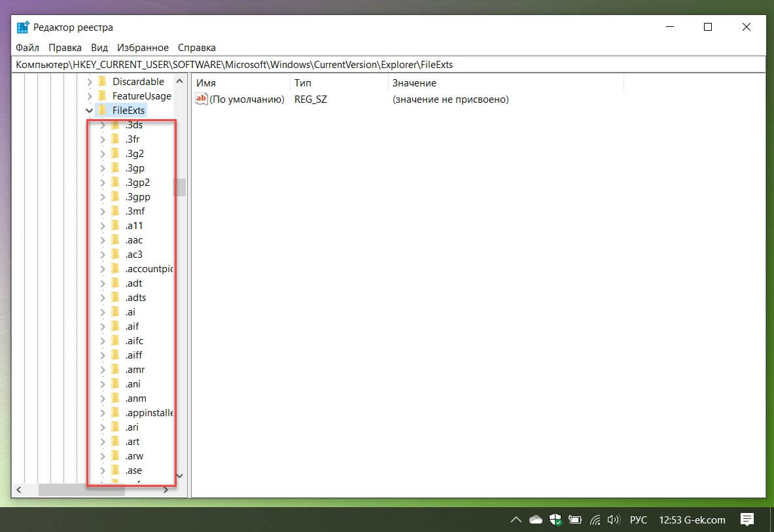Viewport: 774px width, 532px height.
Task: Open the Вид menu
Action: (x=99, y=47)
